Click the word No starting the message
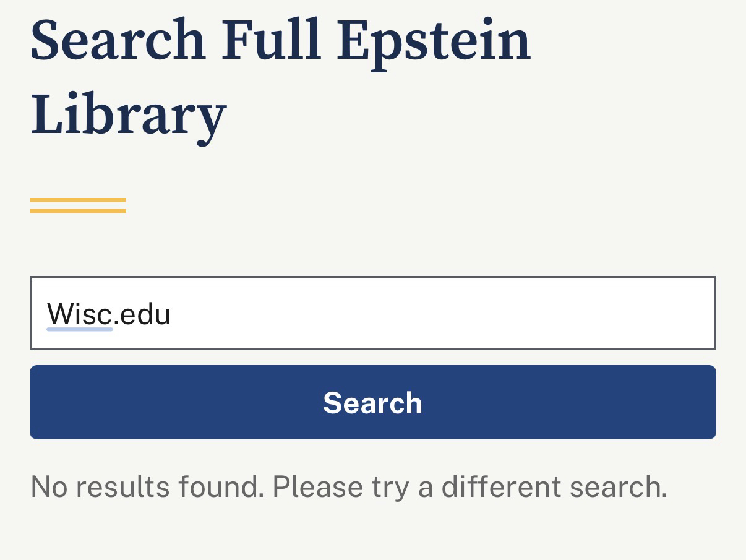 [x=48, y=486]
